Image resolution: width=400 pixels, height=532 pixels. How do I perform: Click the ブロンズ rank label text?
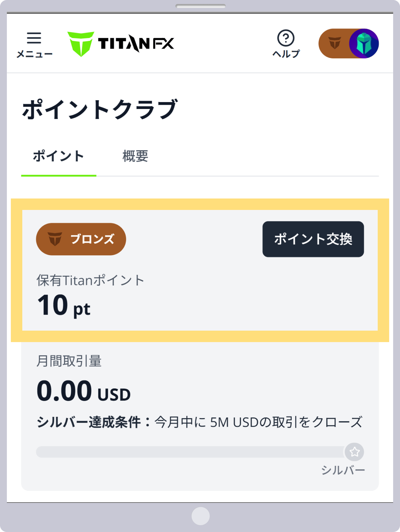click(x=92, y=239)
